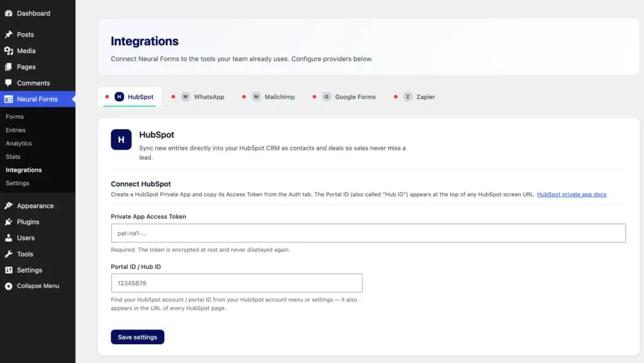The image size is (644, 363).
Task: Open the Dashboard icon in sidebar
Action: point(9,13)
